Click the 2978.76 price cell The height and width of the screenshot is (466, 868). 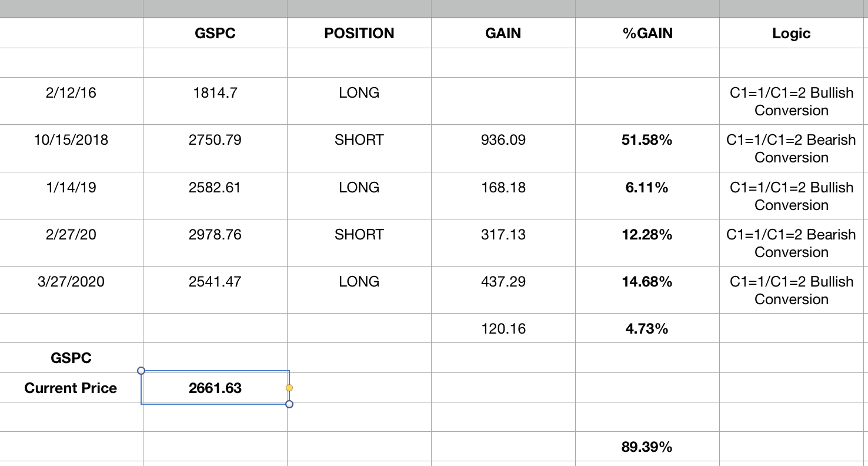pyautogui.click(x=215, y=235)
